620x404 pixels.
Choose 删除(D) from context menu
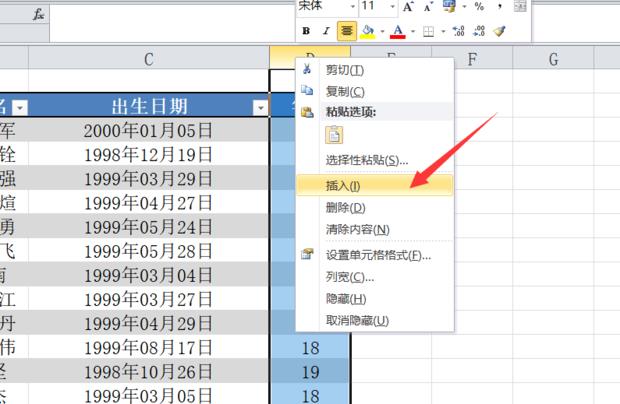tap(345, 207)
